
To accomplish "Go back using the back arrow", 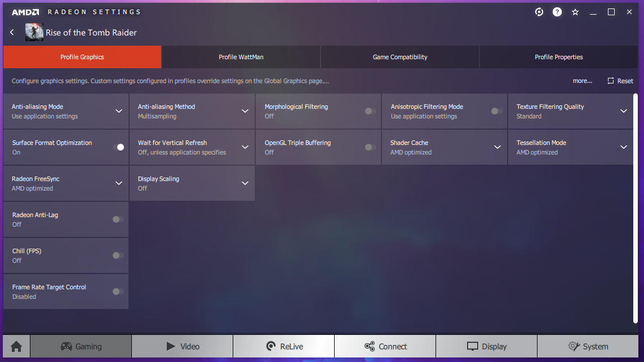I will 12,33.
